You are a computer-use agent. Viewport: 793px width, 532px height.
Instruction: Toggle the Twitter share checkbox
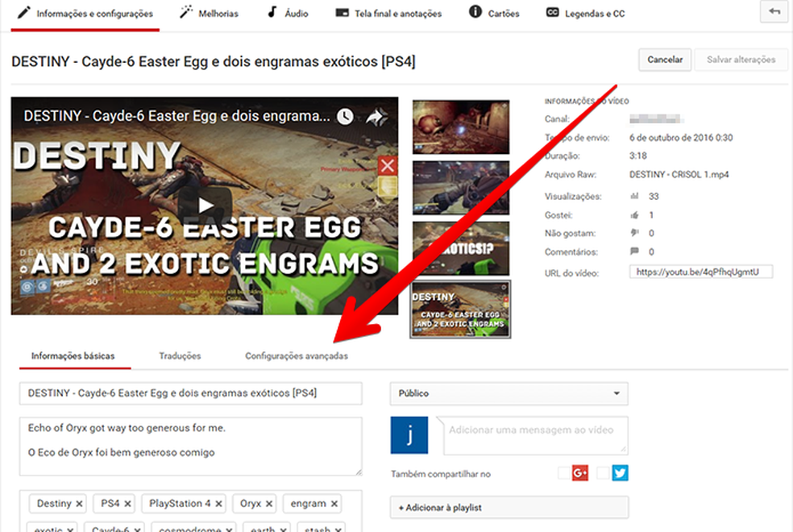pyautogui.click(x=603, y=473)
